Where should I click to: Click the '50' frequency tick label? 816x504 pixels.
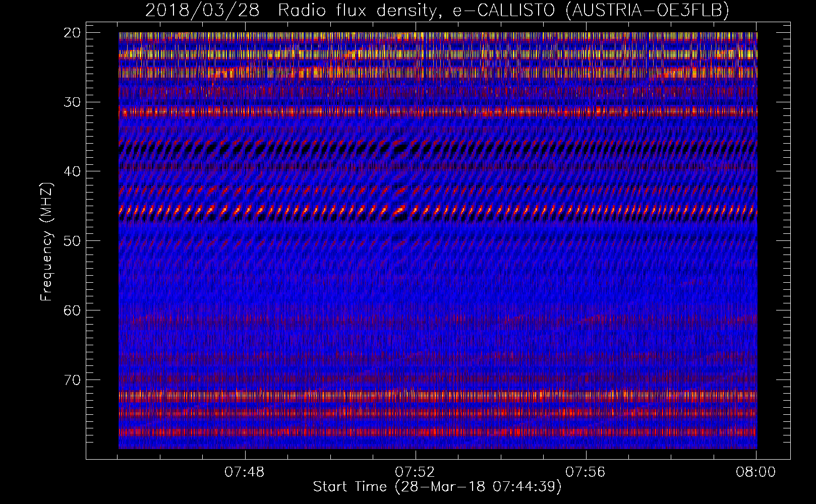(73, 241)
